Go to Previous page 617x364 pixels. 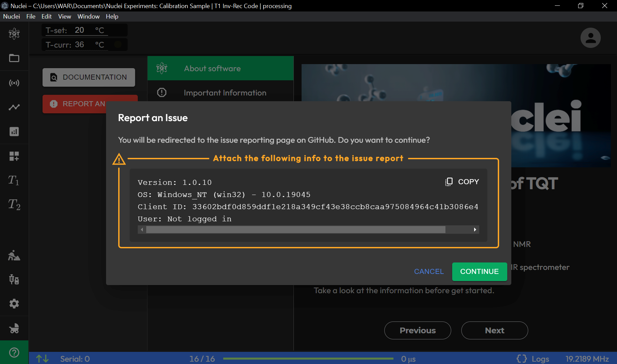click(x=418, y=331)
